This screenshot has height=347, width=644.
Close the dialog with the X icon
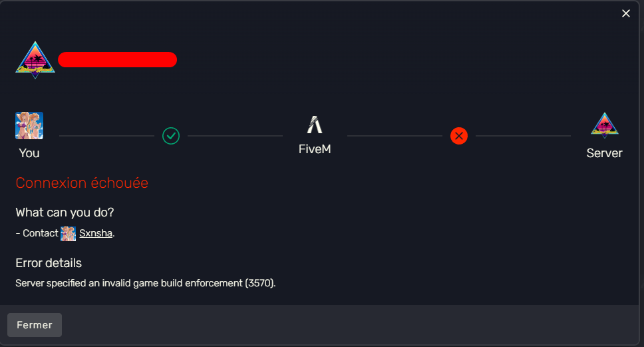click(x=626, y=13)
